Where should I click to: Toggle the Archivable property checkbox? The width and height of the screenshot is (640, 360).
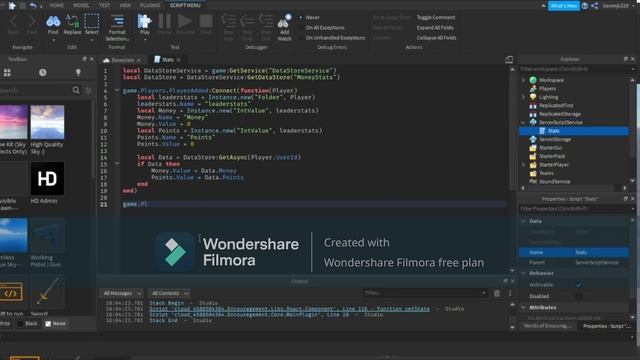click(x=579, y=284)
